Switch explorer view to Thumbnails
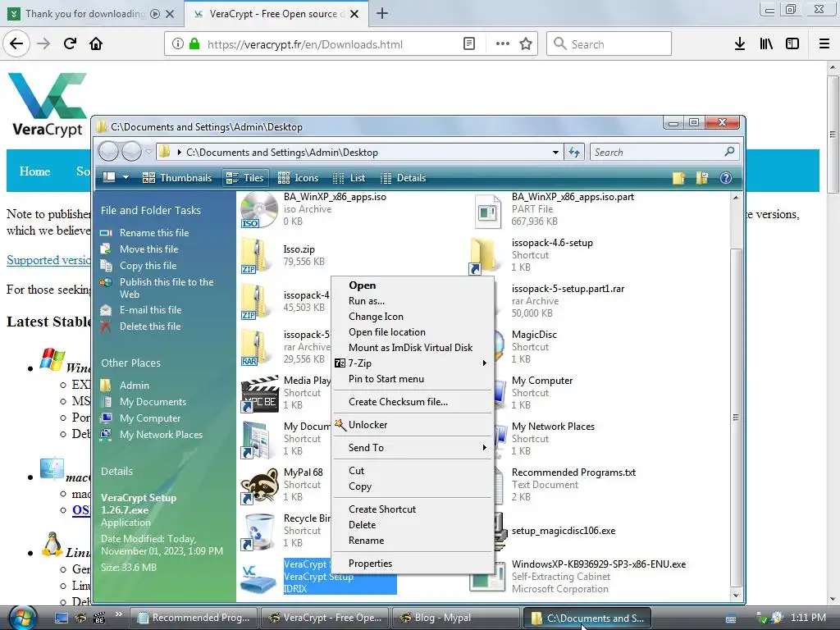 coord(177,178)
